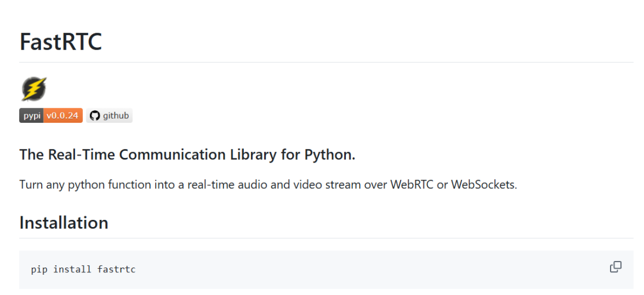This screenshot has width=644, height=295.
Task: Click the v0.0.24 version label
Action: click(63, 116)
